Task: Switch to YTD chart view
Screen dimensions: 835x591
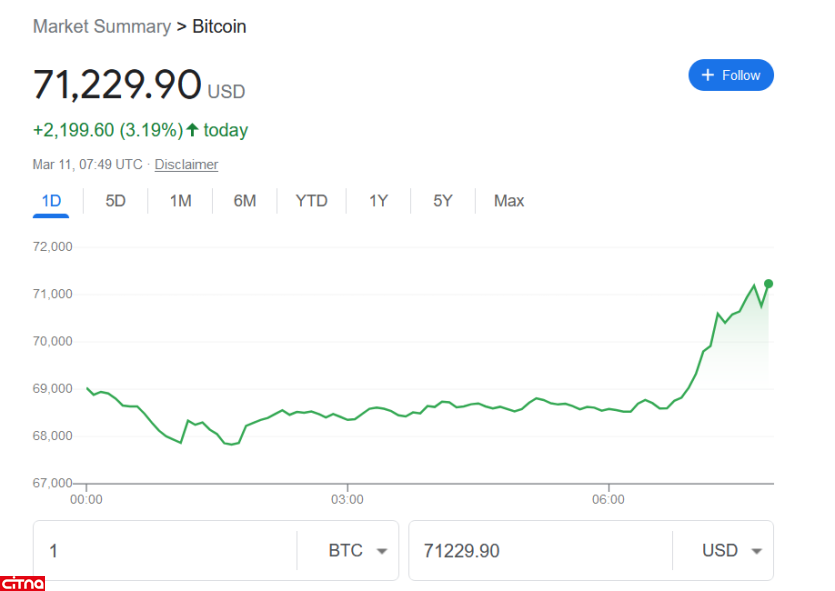Action: tap(311, 201)
